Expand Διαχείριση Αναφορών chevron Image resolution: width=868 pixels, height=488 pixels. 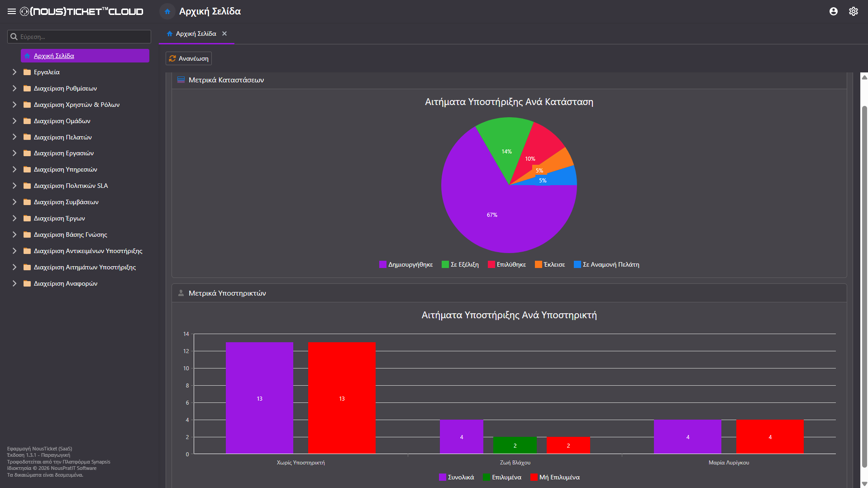(x=14, y=283)
